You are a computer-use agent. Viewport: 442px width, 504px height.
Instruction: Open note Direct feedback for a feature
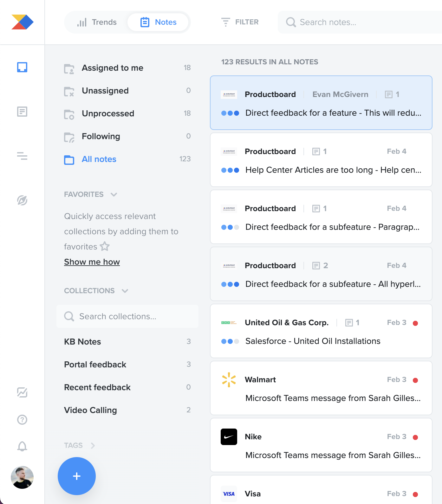point(321,103)
